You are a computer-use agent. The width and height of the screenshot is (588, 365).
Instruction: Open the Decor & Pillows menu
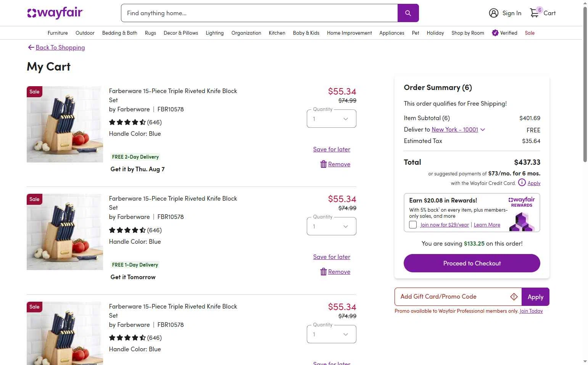coord(181,33)
